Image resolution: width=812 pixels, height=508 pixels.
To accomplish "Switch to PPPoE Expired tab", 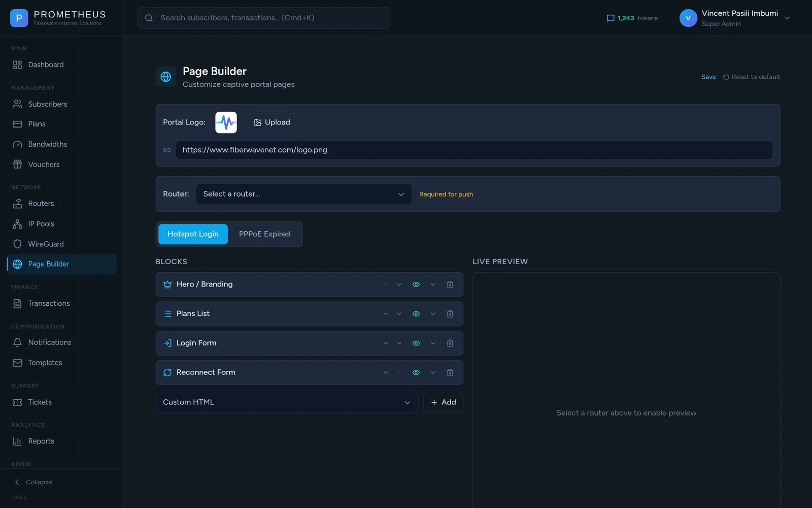I will click(265, 234).
